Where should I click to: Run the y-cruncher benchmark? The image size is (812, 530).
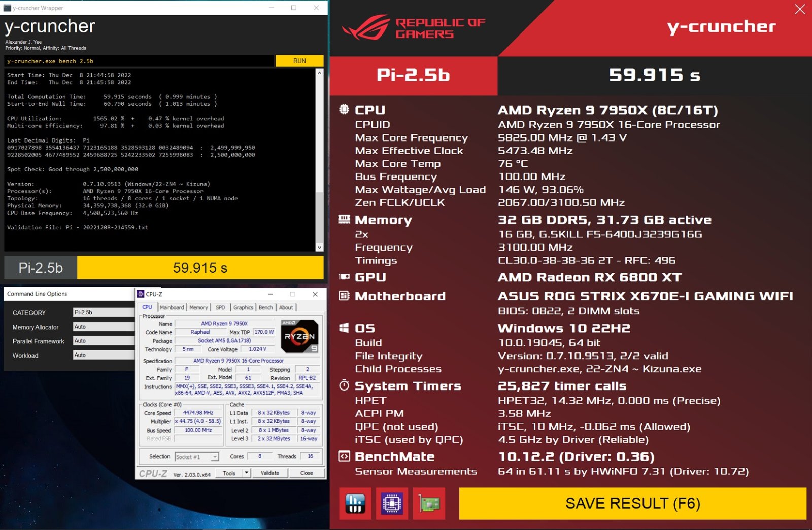(299, 61)
